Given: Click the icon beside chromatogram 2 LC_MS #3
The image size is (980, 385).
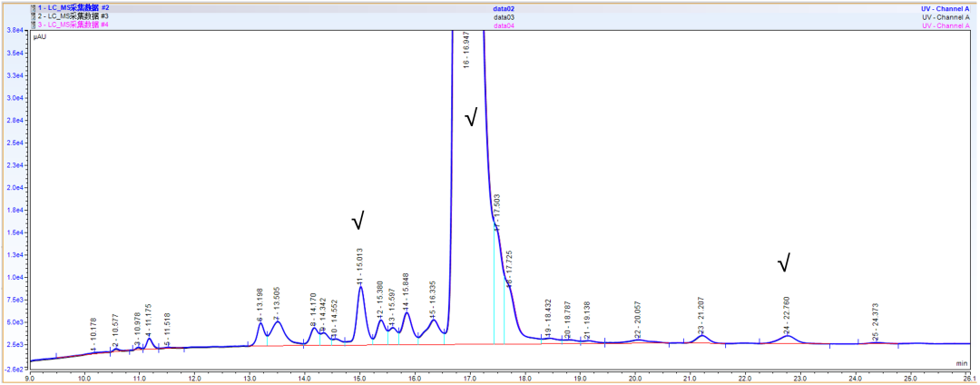Looking at the screenshot, I should coord(34,16).
